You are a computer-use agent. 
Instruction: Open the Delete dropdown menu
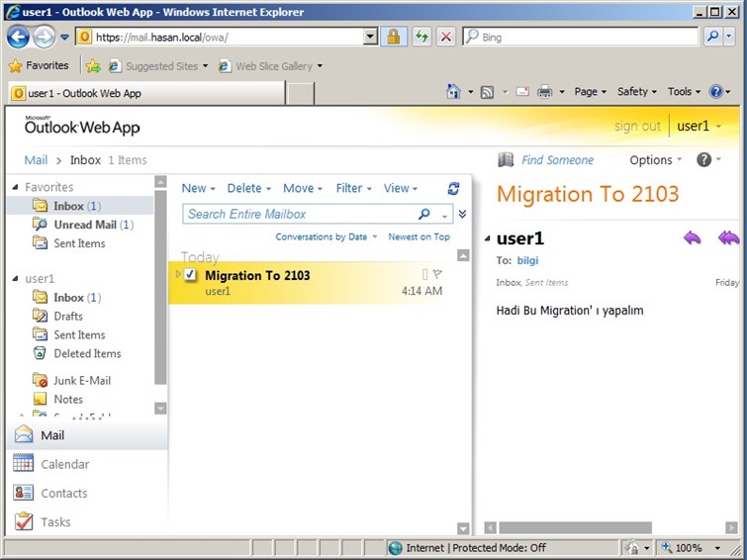(x=248, y=188)
